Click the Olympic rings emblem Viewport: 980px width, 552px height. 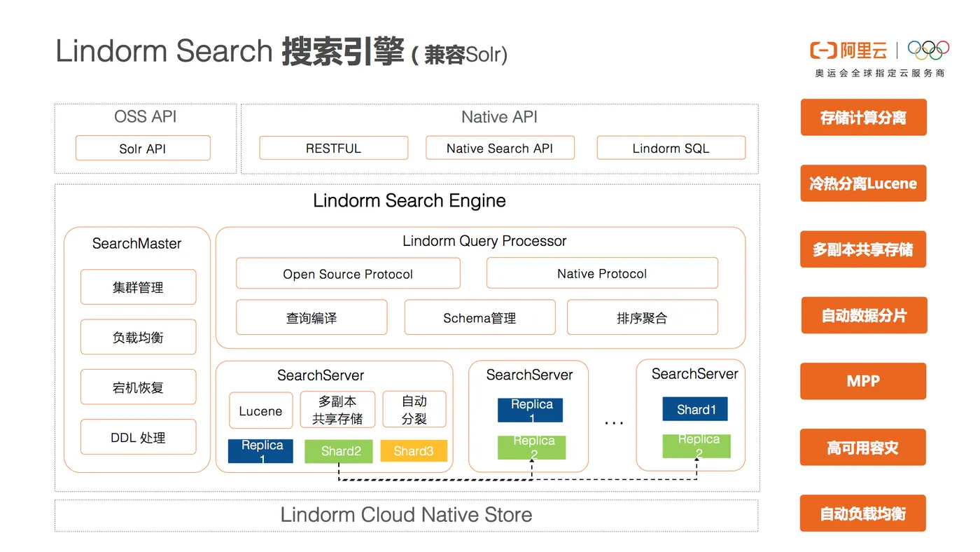(x=928, y=50)
